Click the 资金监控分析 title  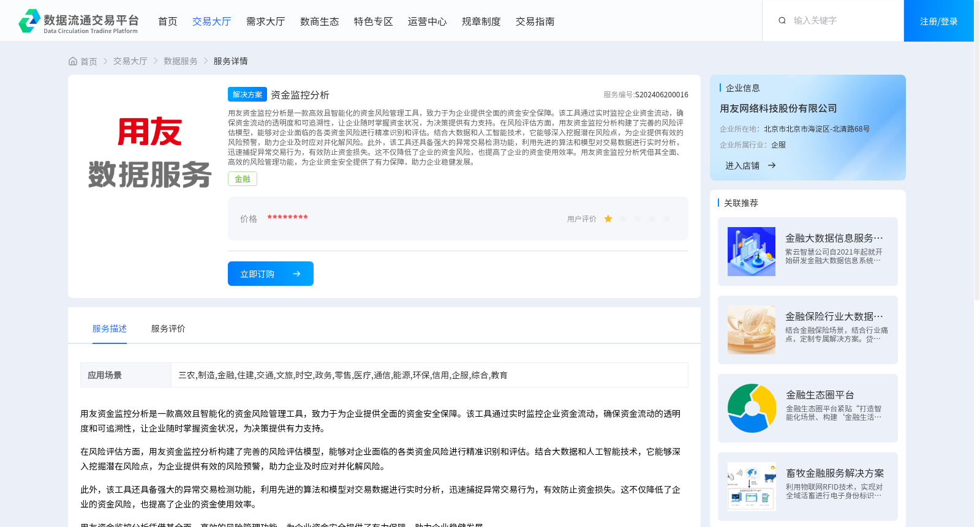coord(300,95)
